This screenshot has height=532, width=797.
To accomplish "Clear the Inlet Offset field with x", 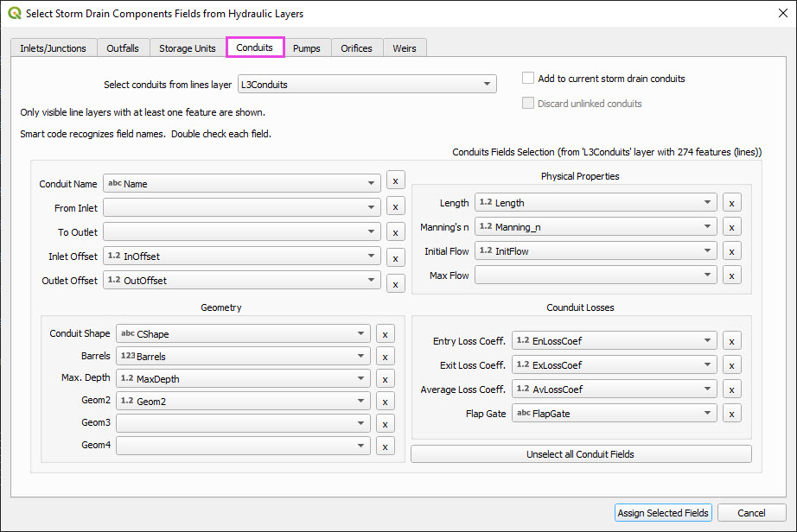I will point(395,257).
